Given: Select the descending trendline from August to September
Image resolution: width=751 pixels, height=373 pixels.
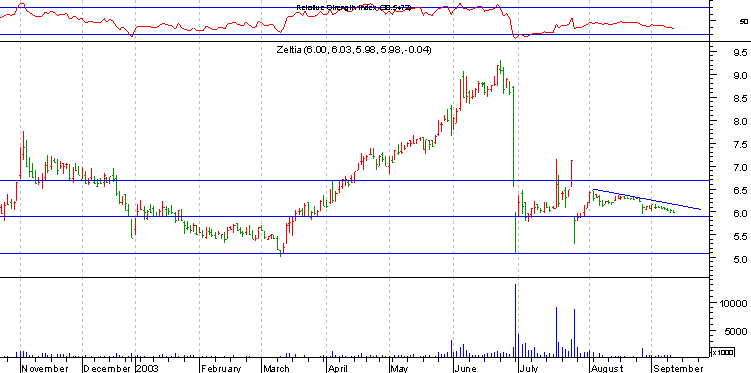Looking at the screenshot, I should pyautogui.click(x=647, y=199).
